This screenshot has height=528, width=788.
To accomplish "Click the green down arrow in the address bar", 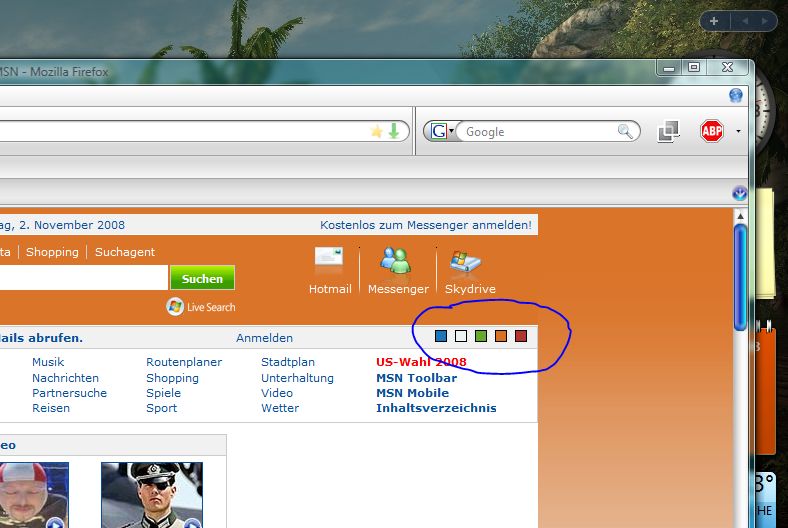I will [394, 131].
